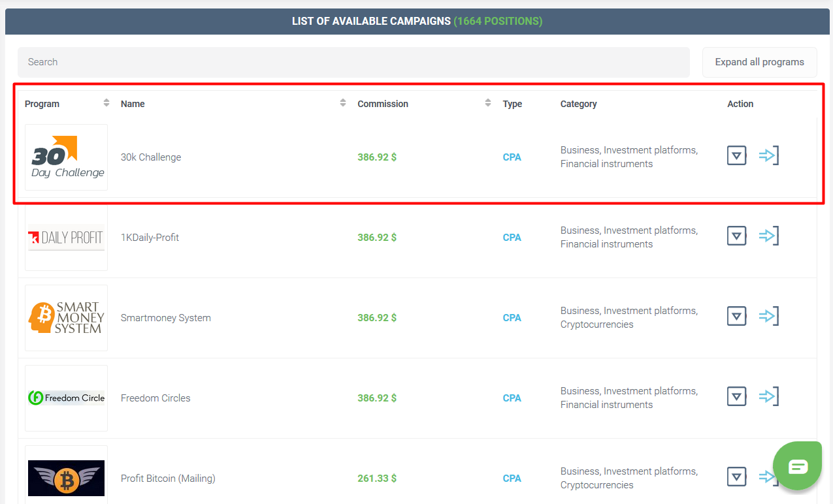Expand details of the 1KDaily-Profit program
The image size is (833, 504).
[736, 236]
